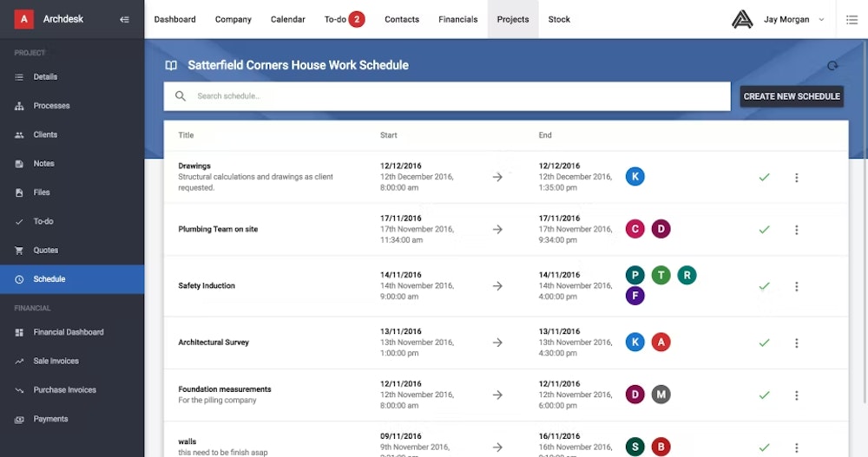Image resolution: width=868 pixels, height=457 pixels.
Task: Click the refresh icon beside schedule title
Action: pos(832,66)
